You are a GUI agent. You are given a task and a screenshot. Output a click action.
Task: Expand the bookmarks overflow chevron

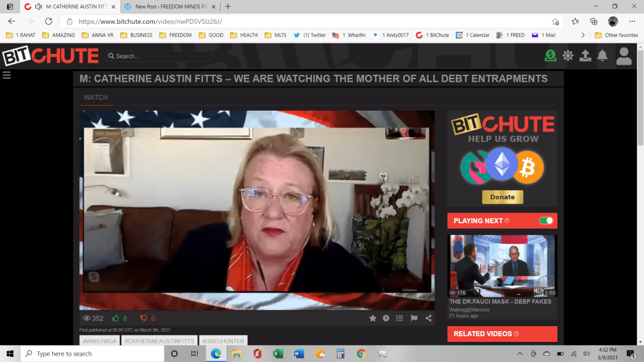coord(583,35)
